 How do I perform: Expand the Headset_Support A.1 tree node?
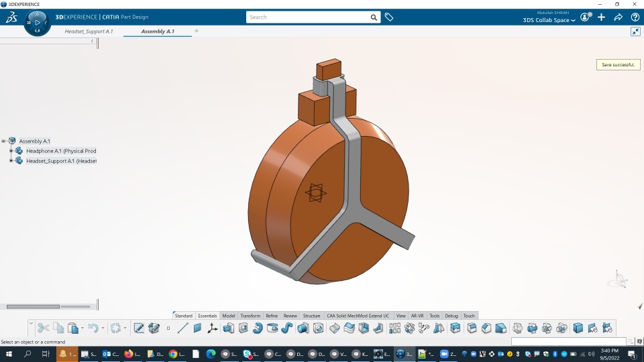point(11,160)
